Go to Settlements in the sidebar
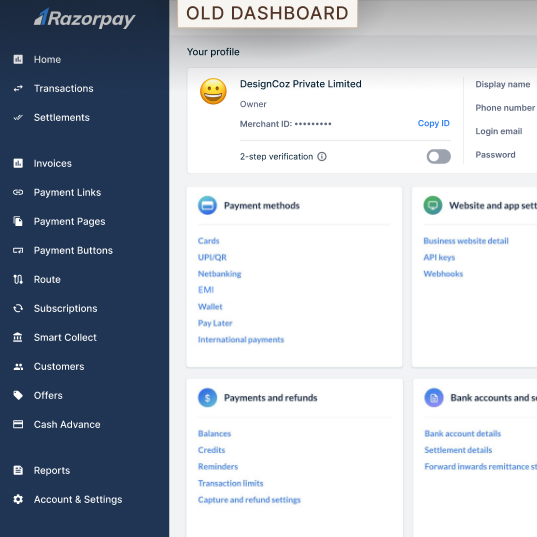537x537 pixels. click(62, 117)
